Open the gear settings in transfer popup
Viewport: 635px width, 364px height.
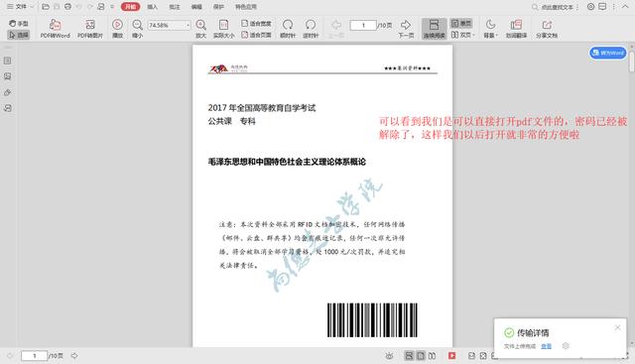coord(566,346)
